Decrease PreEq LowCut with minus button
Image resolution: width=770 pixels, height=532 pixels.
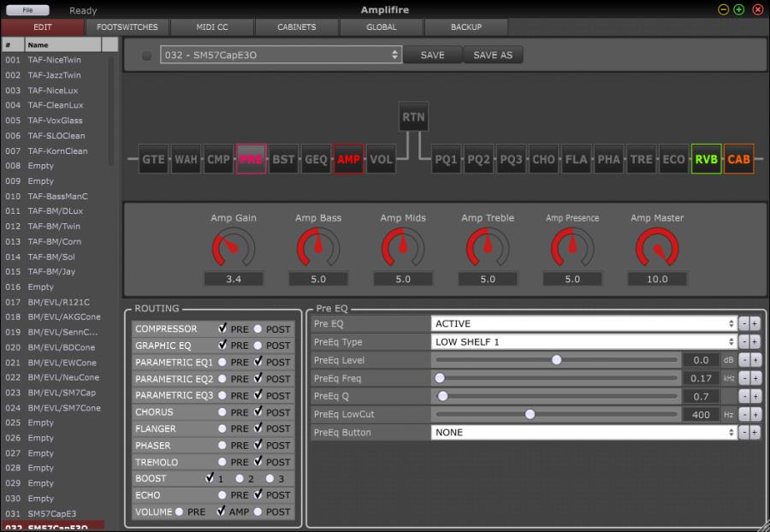pos(744,415)
